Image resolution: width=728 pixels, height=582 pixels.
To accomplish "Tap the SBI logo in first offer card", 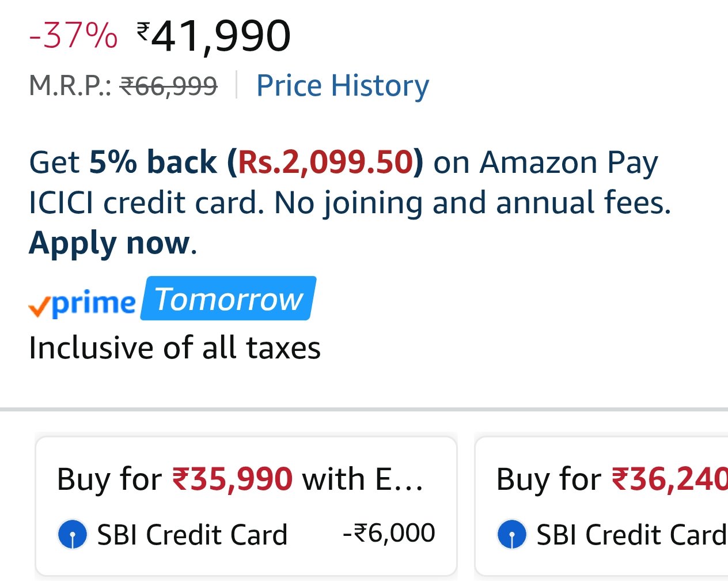I will pos(73,534).
